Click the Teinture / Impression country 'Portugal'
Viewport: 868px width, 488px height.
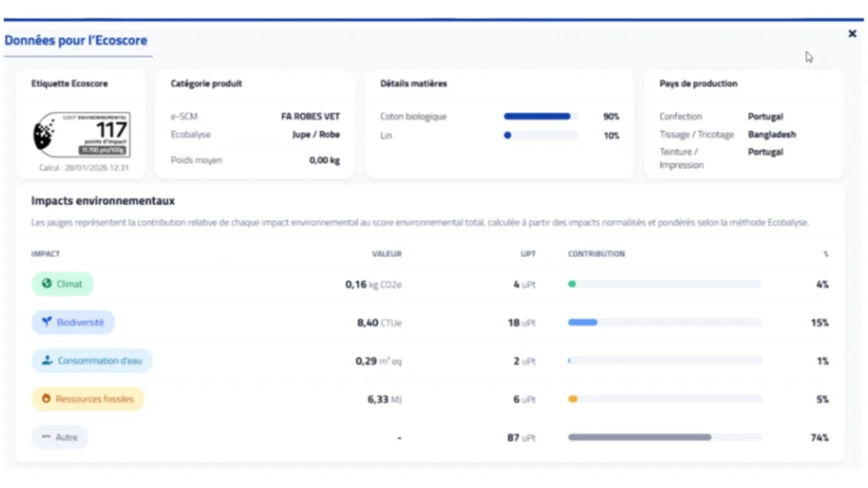[x=765, y=152]
